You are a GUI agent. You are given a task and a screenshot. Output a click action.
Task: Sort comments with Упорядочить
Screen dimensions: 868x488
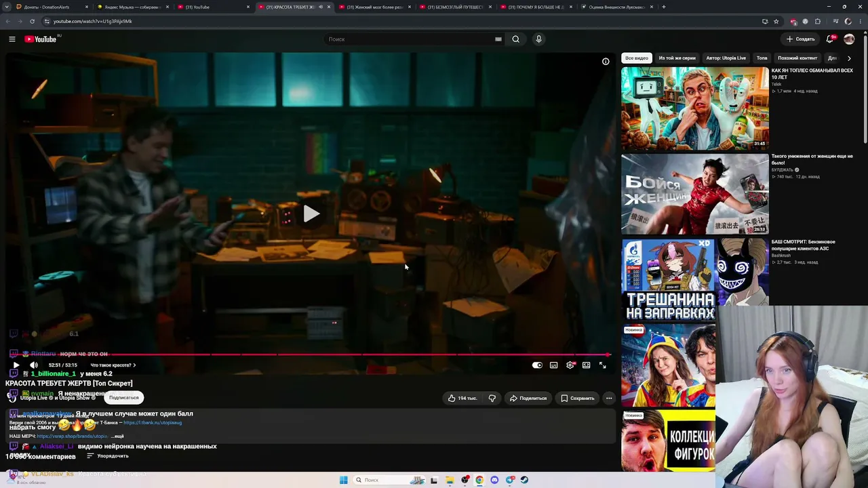(x=108, y=456)
